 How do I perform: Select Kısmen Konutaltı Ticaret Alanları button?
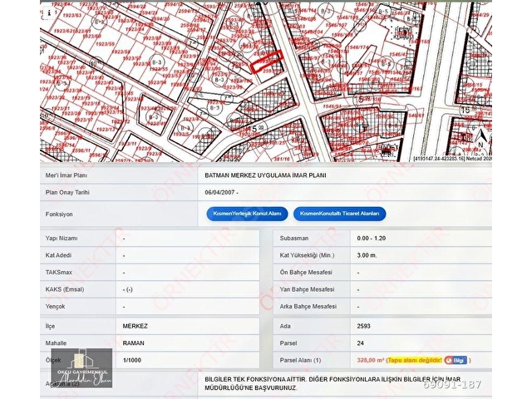[340, 214]
